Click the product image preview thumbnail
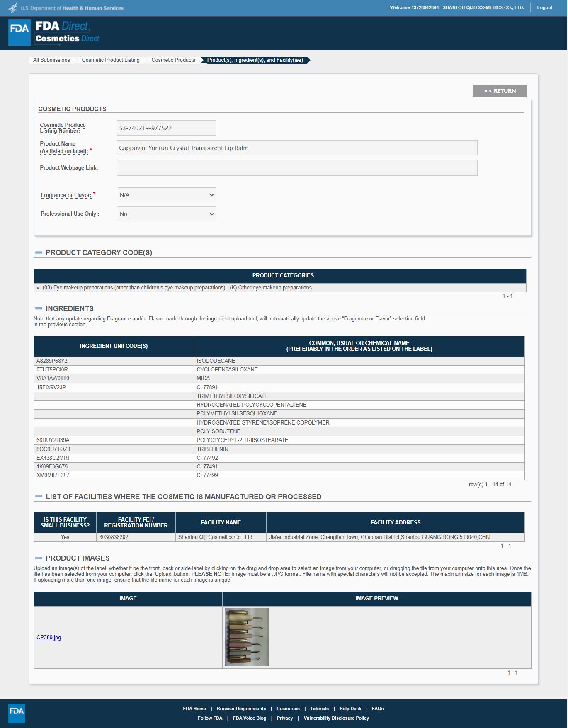568x728 pixels. pos(247,637)
